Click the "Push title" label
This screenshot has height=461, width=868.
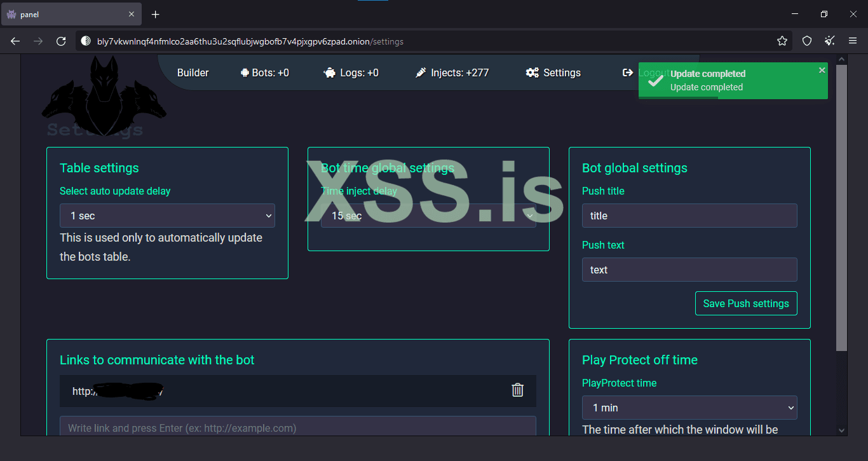(603, 191)
